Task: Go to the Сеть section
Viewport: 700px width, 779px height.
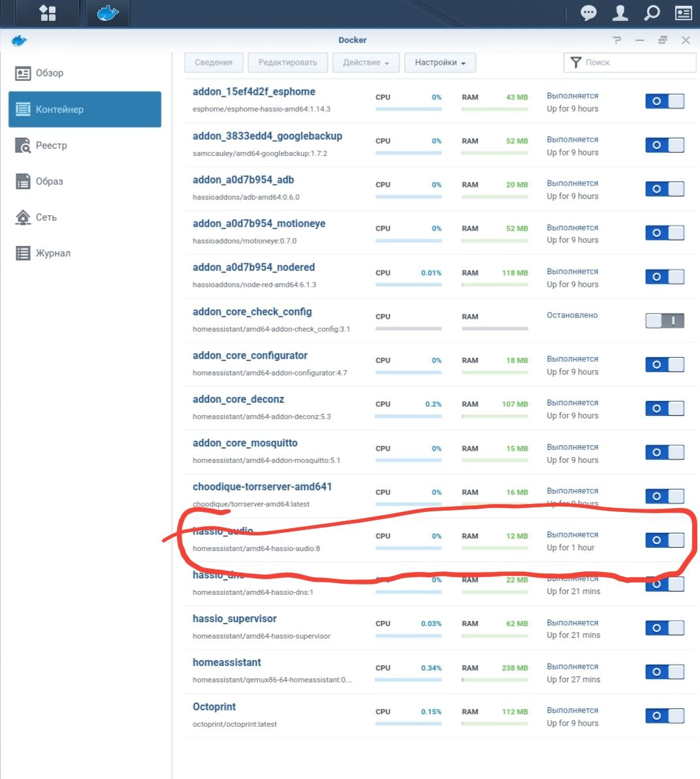Action: (85, 217)
